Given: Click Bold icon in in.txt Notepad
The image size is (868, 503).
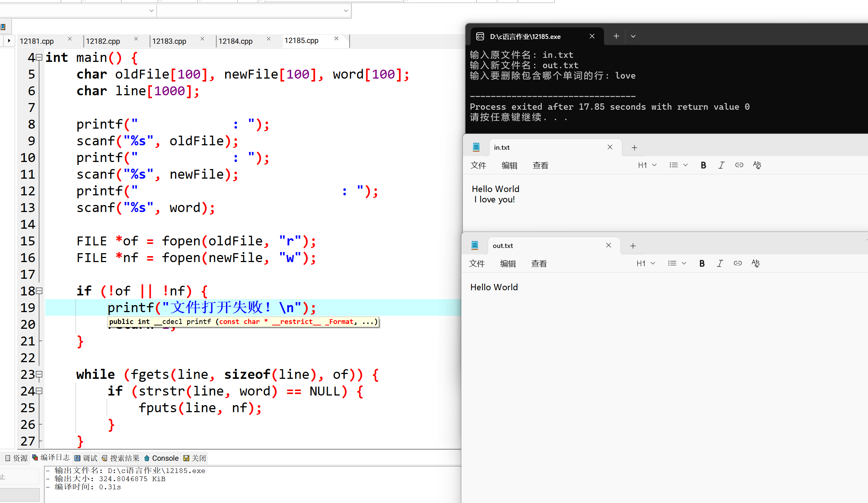Looking at the screenshot, I should 703,165.
